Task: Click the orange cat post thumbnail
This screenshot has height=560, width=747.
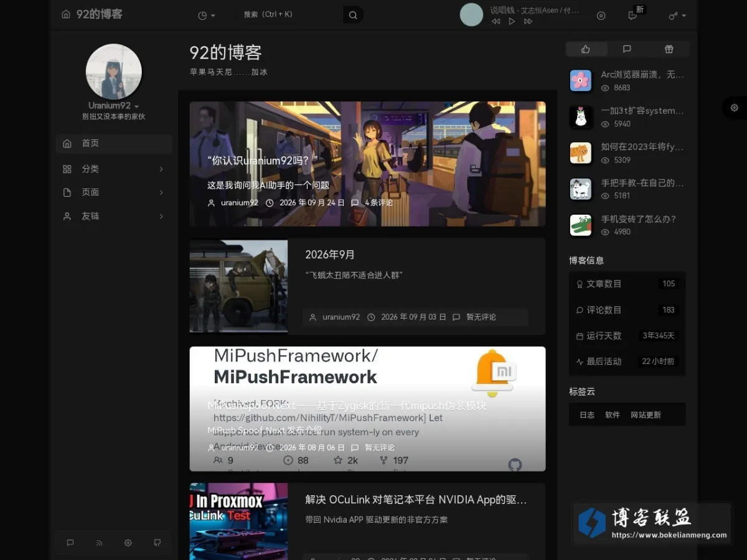Action: point(581,152)
